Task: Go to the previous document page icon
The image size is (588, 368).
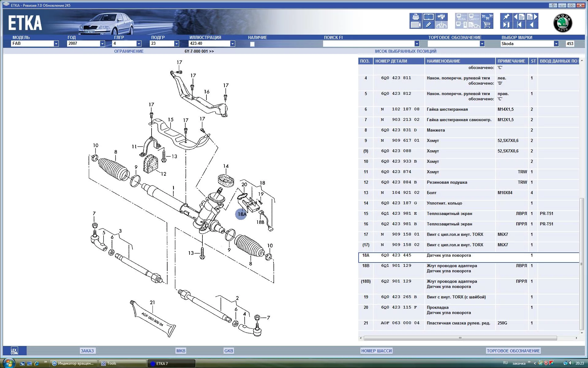Action: (519, 17)
